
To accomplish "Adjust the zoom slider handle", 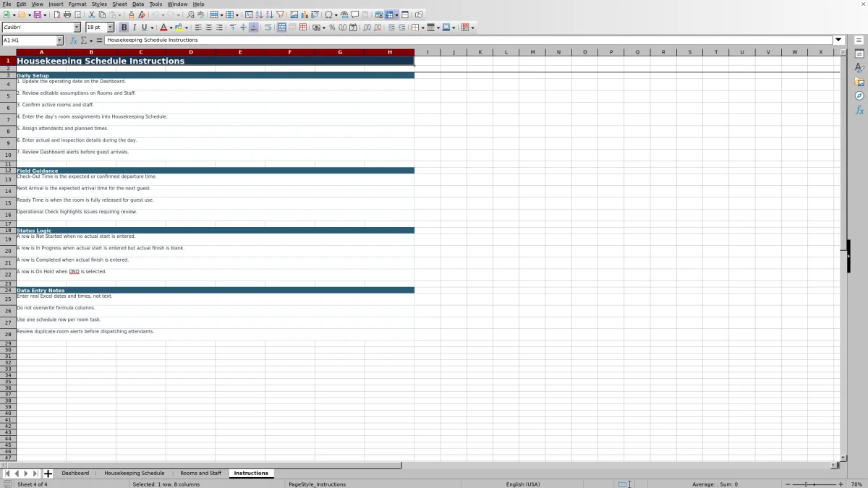I will (x=806, y=484).
